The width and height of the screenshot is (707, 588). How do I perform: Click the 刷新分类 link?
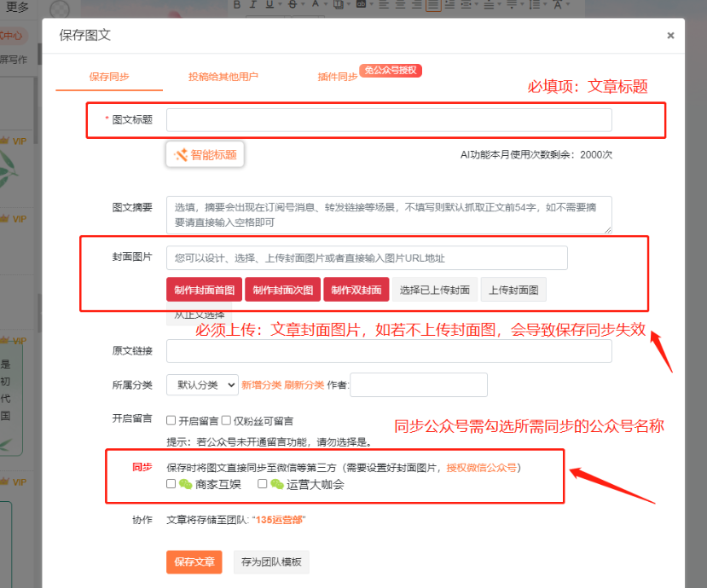tap(304, 385)
